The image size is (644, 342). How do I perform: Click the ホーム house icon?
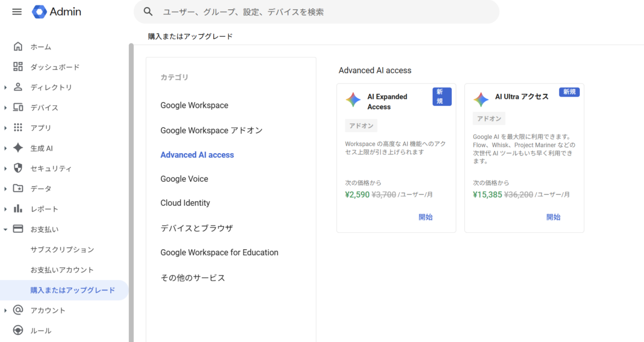(18, 47)
